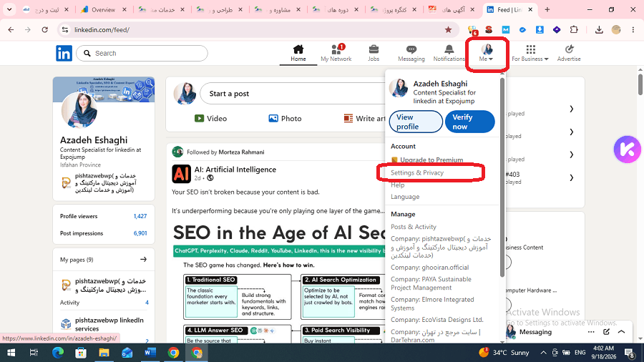Bookmark this page with the star icon
The height and width of the screenshot is (362, 644).
click(448, 29)
